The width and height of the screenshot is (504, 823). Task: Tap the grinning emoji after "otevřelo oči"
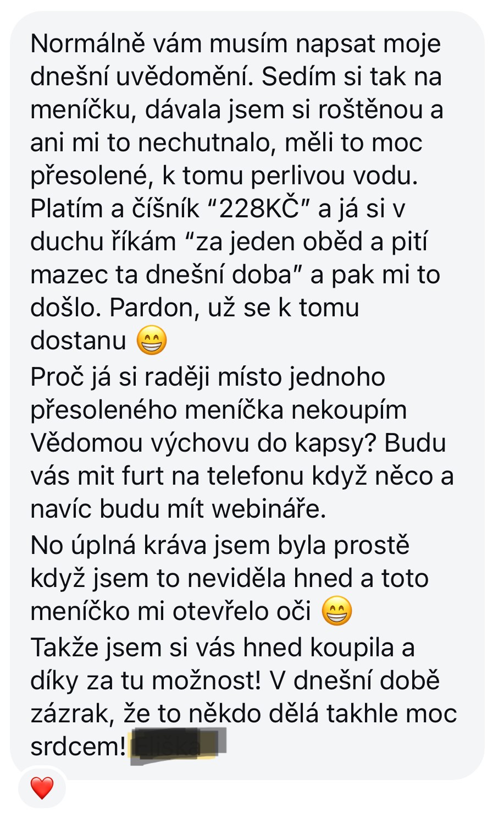click(336, 611)
